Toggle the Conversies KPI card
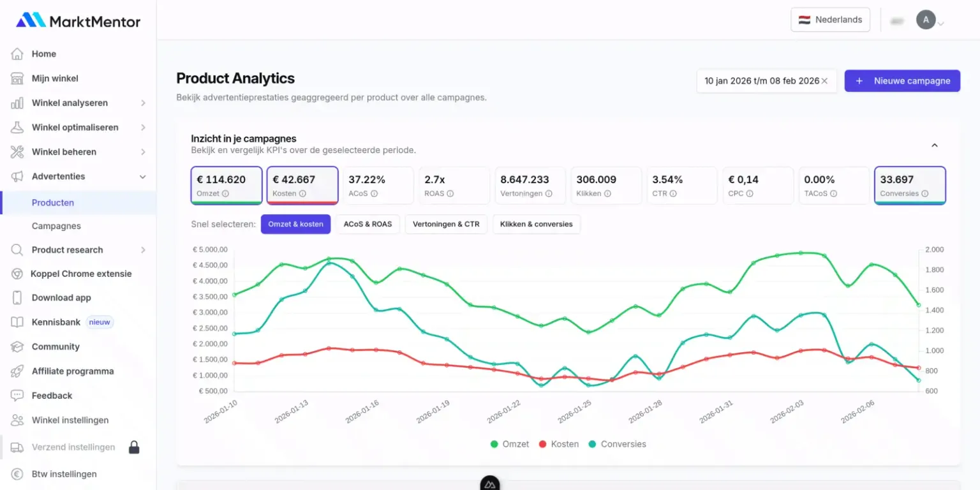Image resolution: width=980 pixels, height=490 pixels. (x=910, y=186)
